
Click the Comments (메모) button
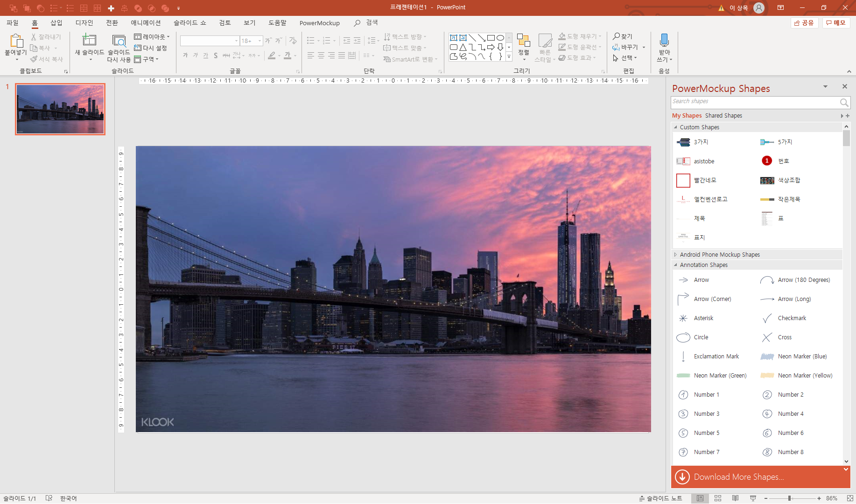[836, 23]
